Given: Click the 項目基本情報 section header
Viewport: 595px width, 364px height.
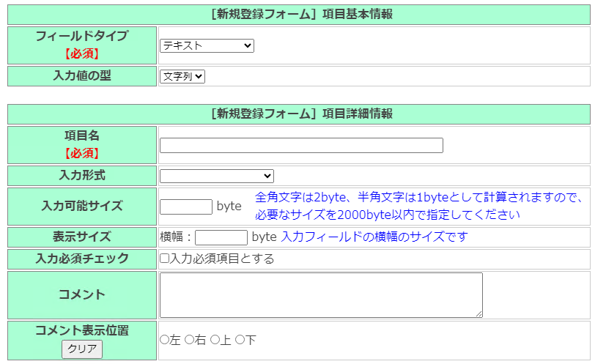Looking at the screenshot, I should click(x=299, y=15).
